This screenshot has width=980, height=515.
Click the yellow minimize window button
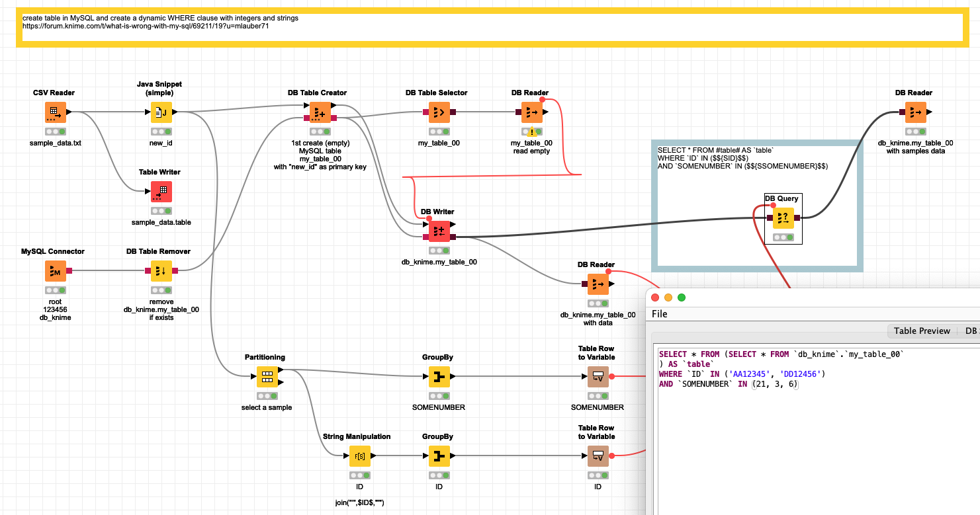(668, 297)
